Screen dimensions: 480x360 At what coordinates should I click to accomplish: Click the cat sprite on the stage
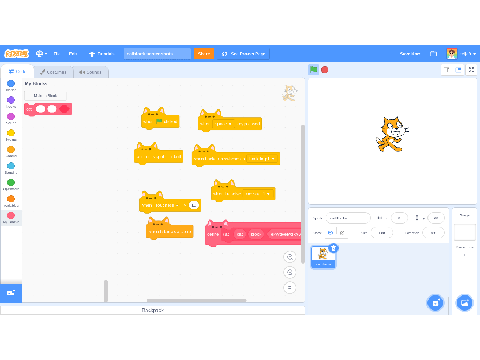click(x=391, y=134)
